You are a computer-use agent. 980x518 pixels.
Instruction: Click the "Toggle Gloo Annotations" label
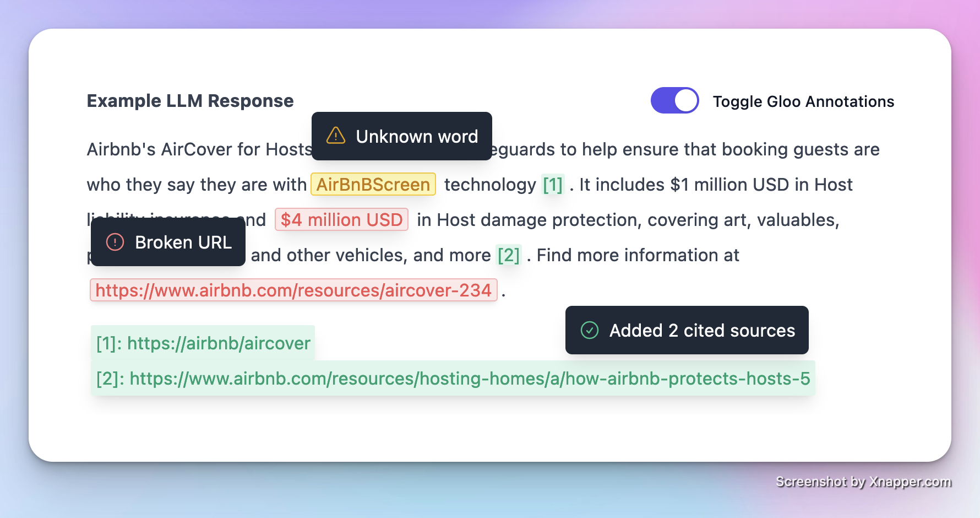point(803,101)
